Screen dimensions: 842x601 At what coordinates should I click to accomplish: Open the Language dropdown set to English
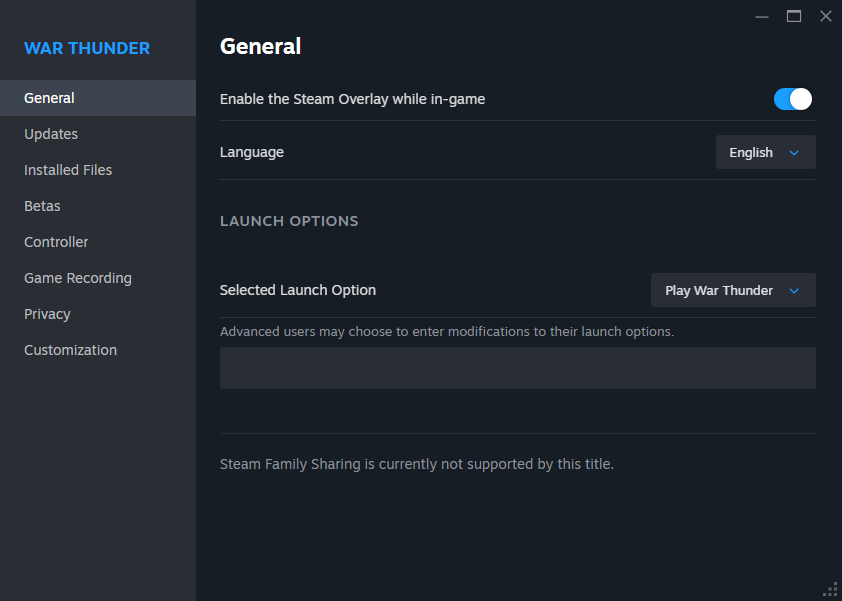pos(765,153)
